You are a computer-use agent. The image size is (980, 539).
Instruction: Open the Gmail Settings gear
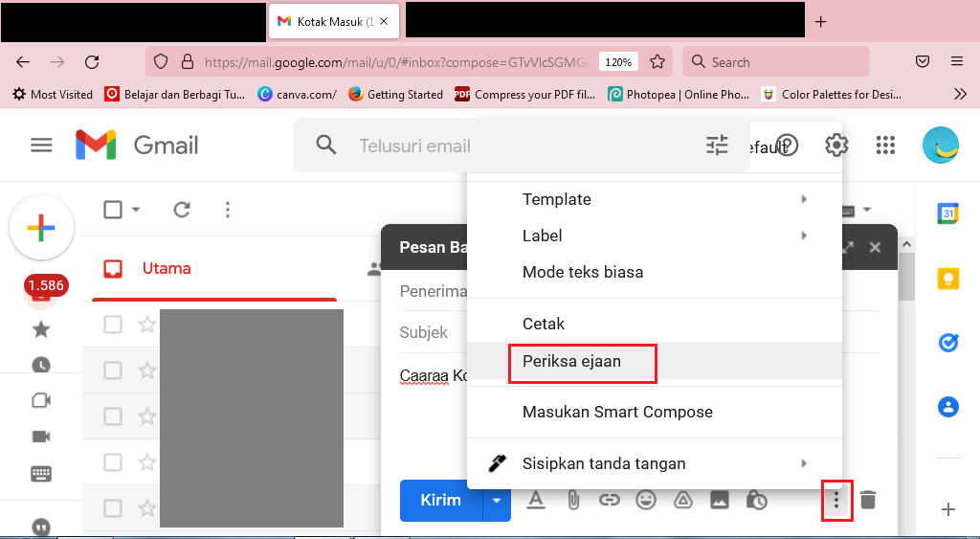point(836,146)
